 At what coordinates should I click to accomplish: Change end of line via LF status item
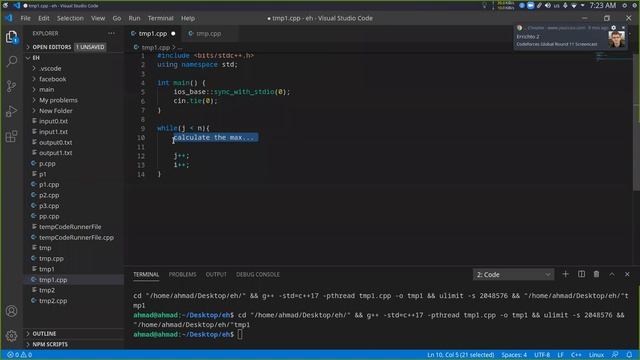pyautogui.click(x=560, y=355)
